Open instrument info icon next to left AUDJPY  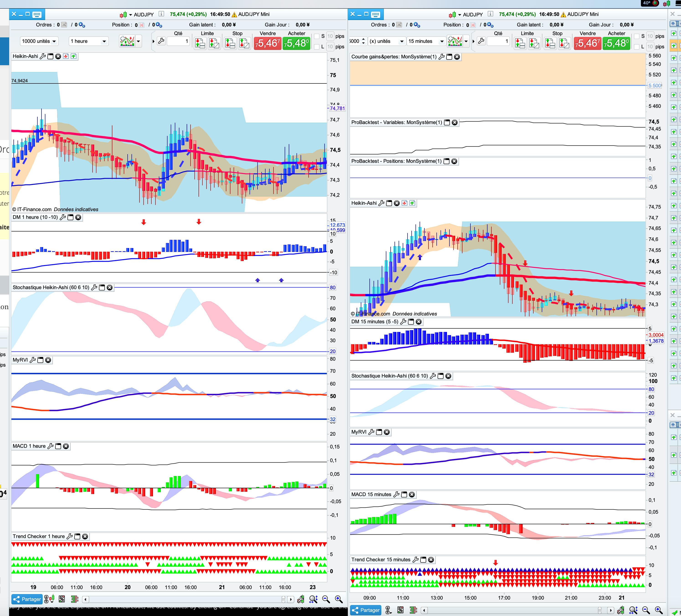161,14
